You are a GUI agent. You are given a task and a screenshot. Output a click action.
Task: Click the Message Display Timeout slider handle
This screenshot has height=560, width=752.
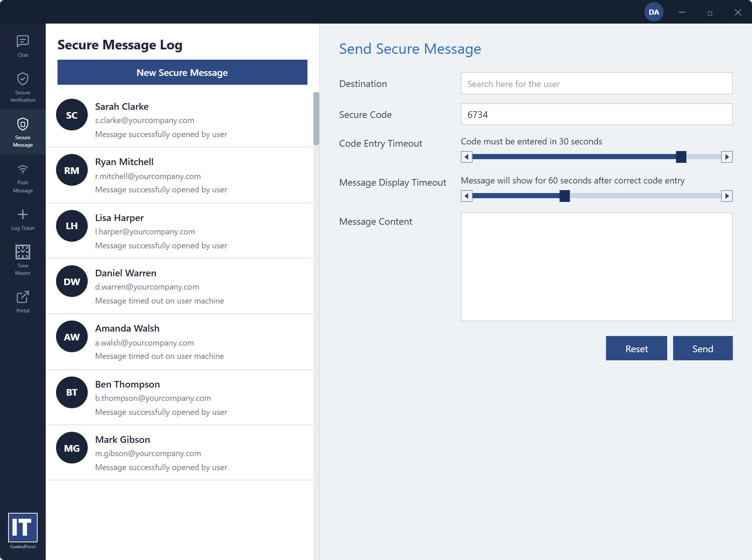click(x=564, y=196)
